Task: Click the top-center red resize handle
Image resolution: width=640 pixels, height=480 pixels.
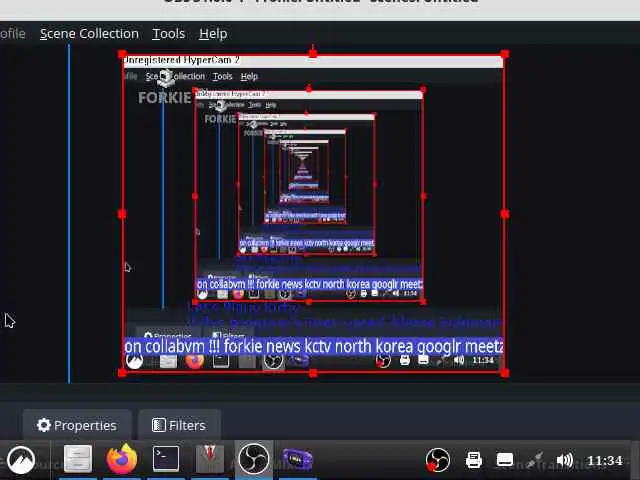Action: tap(313, 53)
